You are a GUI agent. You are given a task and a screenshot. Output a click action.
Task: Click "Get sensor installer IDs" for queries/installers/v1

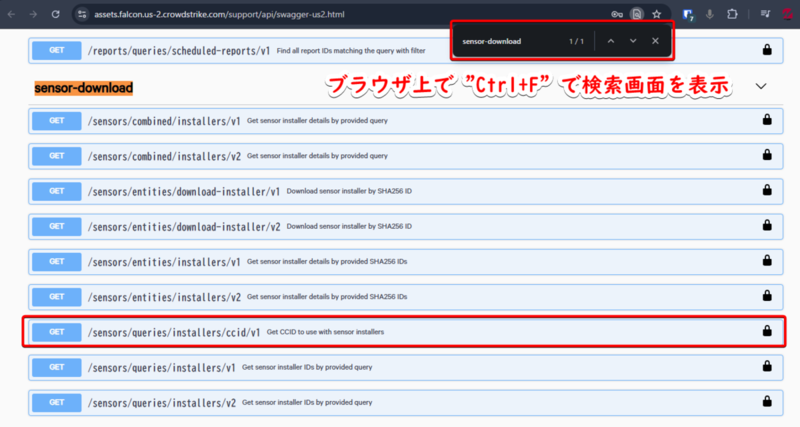(x=307, y=367)
